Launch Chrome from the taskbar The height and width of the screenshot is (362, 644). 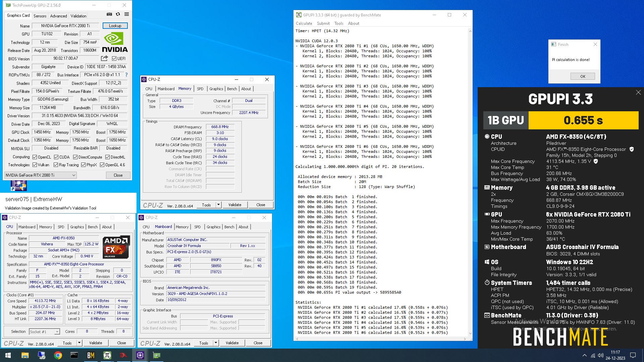click(x=58, y=355)
